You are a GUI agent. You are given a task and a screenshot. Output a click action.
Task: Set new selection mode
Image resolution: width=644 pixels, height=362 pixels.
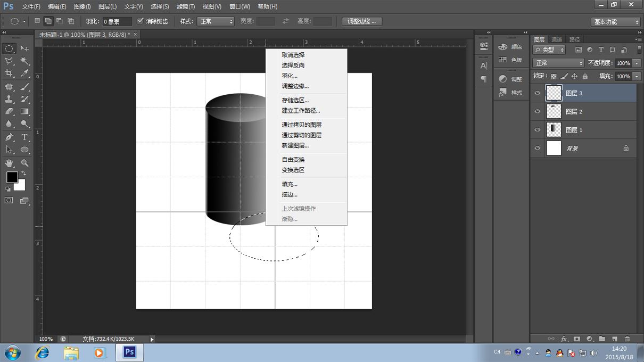[x=37, y=21]
